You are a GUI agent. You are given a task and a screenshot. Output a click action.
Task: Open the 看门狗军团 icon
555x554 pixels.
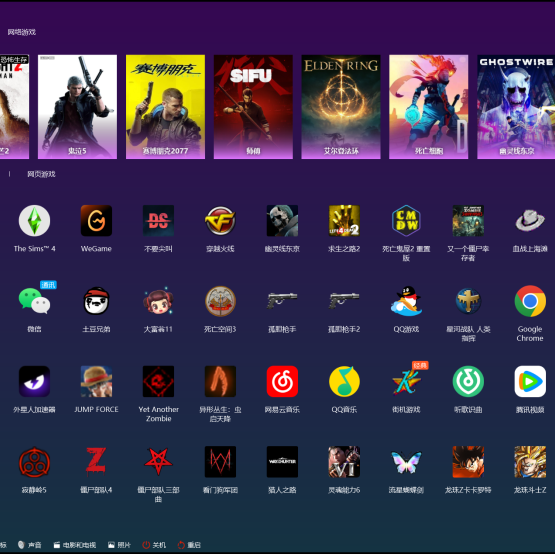tap(220, 462)
